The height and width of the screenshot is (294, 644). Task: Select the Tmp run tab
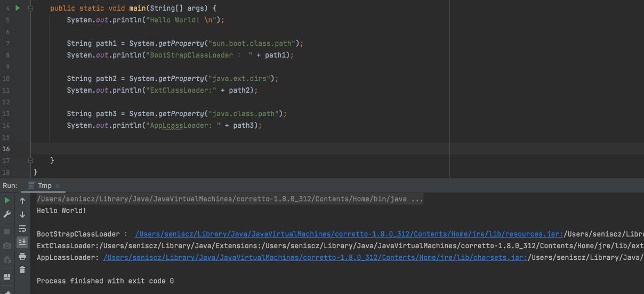click(x=44, y=185)
